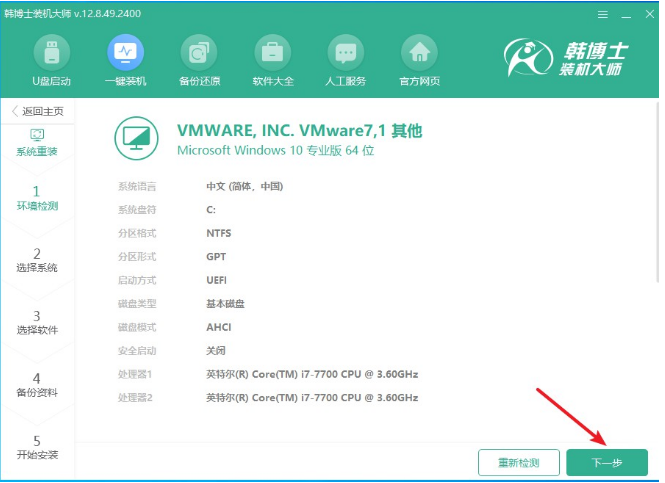Open the 备份还原 icon
The image size is (665, 483).
point(199,53)
